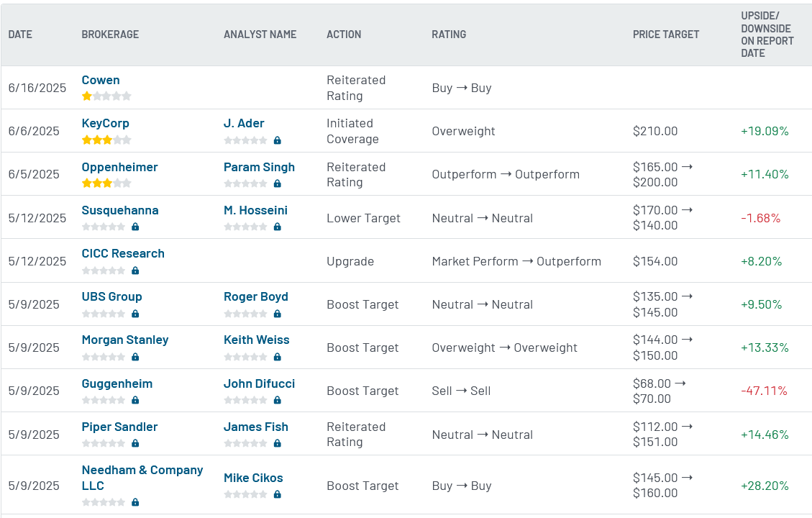Click the first star in Cowen's rating
The width and height of the screenshot is (812, 518).
86,96
